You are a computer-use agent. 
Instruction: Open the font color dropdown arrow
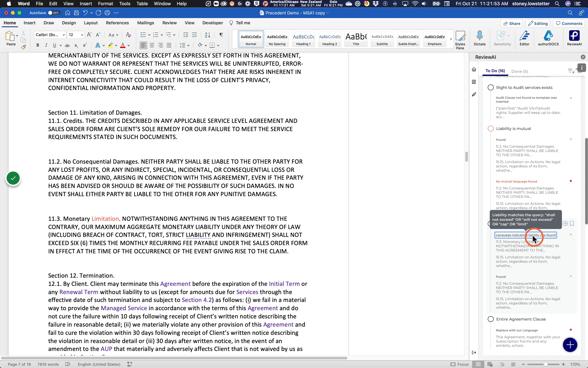coord(128,45)
